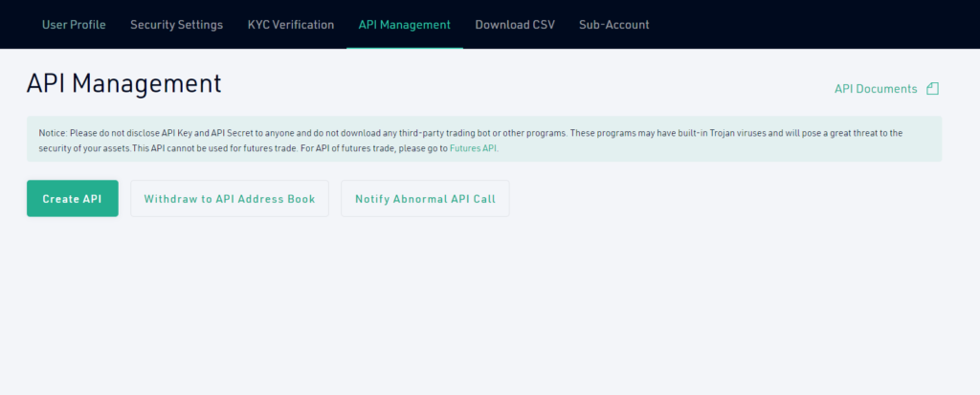This screenshot has width=980, height=395.
Task: Open the User Profile tab
Action: pyautogui.click(x=74, y=25)
